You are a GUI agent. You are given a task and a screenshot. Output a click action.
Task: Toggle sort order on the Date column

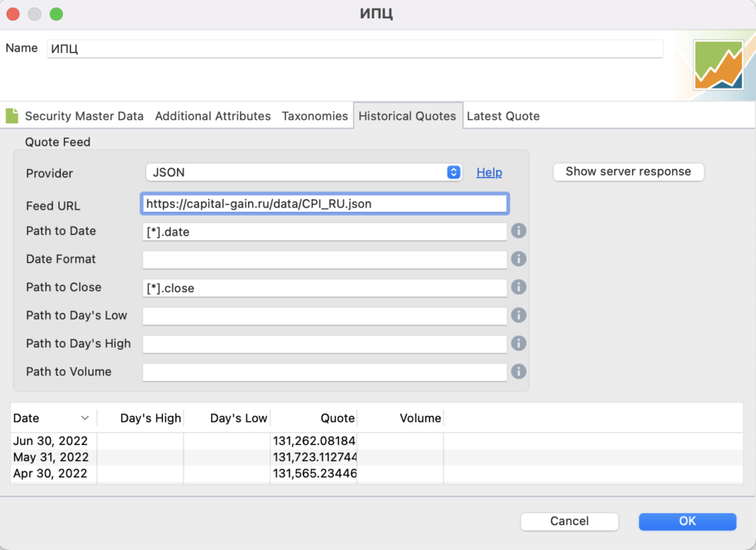point(53,418)
